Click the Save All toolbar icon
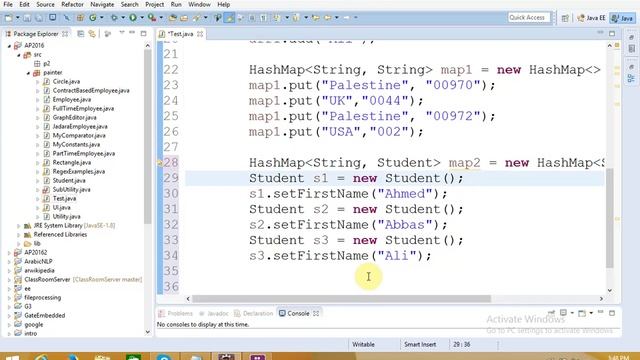 pos(39,18)
